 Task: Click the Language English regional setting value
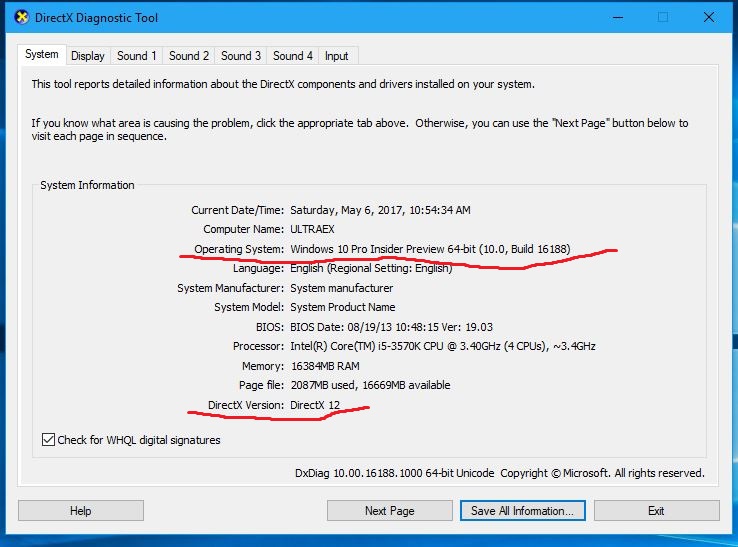[371, 268]
